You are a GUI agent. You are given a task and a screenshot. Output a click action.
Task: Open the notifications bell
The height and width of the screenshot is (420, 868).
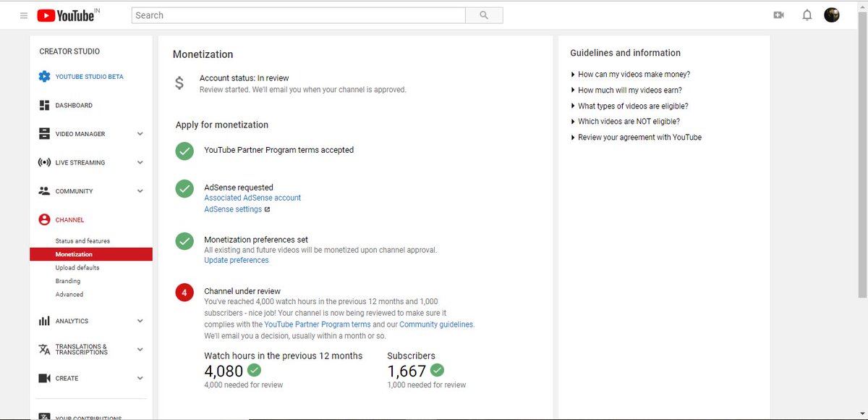tap(807, 15)
